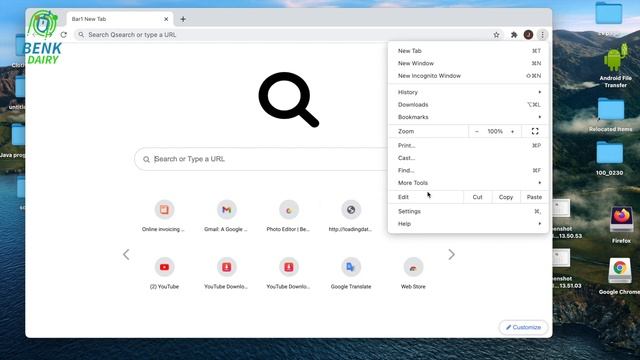Open Settings from menu
640x360 pixels.
point(468,211)
